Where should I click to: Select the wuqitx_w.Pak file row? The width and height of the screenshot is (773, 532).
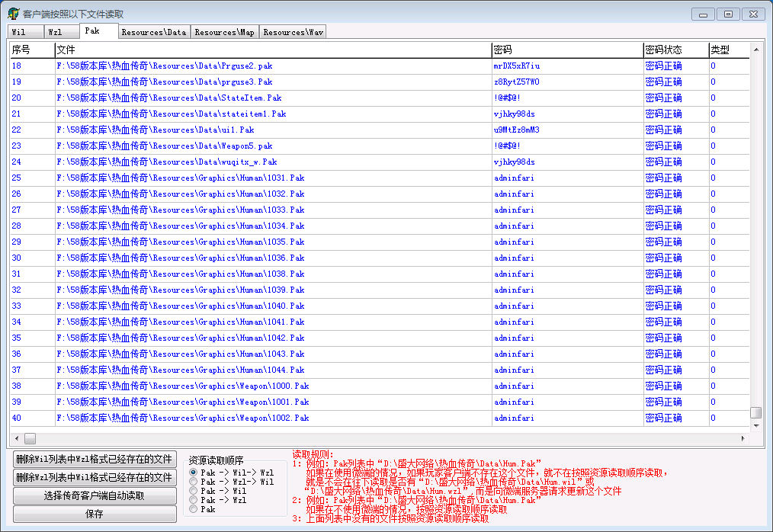(x=380, y=162)
